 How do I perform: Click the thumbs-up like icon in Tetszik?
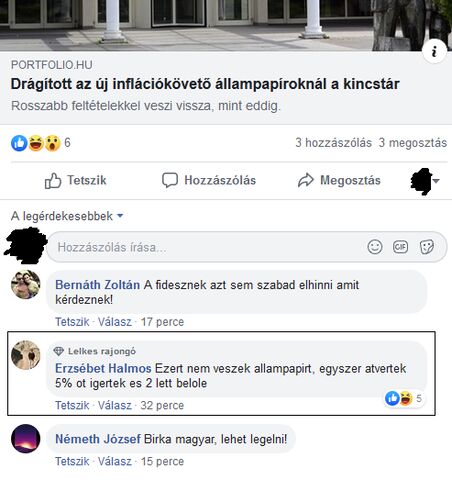coord(53,180)
